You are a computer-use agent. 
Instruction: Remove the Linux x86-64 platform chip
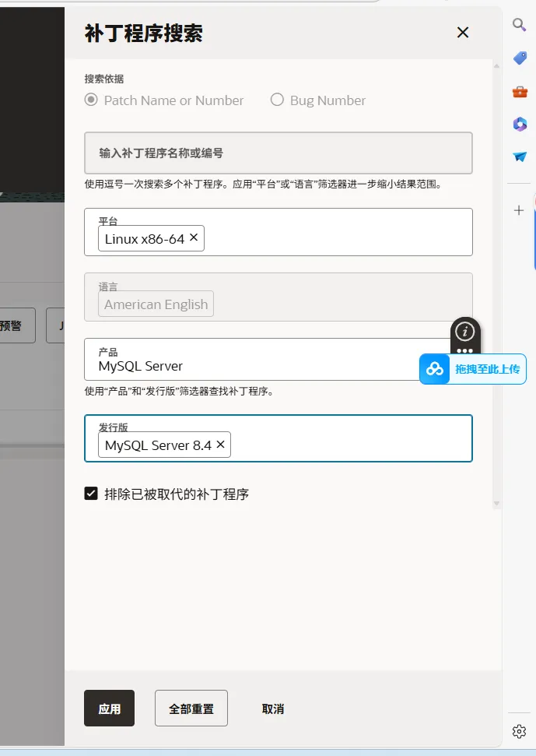194,237
